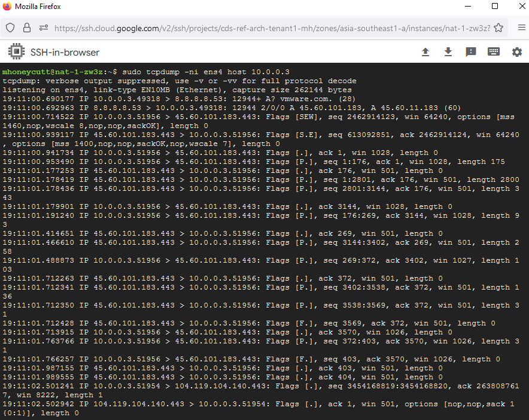Click the 'Flags [S.E]' SYN-ACK packet line
This screenshot has height=420, width=529.
261,139
